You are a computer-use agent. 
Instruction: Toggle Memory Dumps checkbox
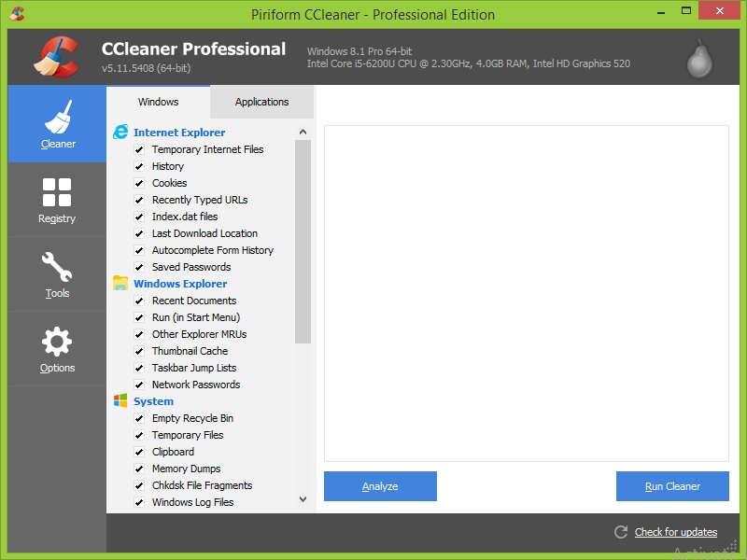coord(139,469)
